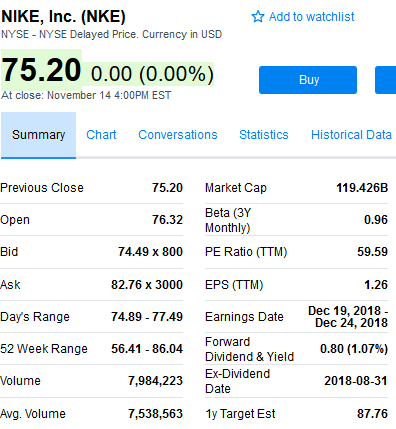This screenshot has height=429, width=396.
Task: Click the NIKE, Inc. (NKE) title
Action: 63,17
